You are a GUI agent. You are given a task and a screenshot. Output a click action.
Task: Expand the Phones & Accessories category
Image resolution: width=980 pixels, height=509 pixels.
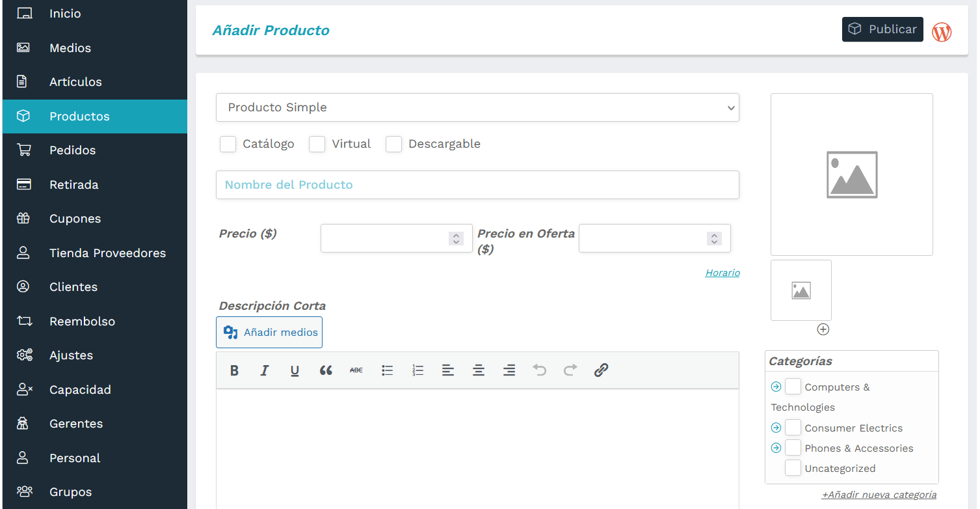[776, 447]
